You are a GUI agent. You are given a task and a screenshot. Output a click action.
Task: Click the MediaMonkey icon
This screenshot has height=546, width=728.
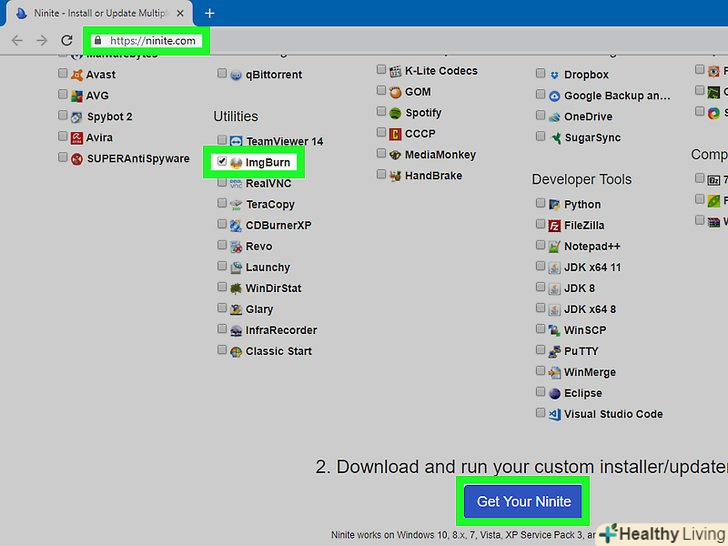[x=395, y=155]
